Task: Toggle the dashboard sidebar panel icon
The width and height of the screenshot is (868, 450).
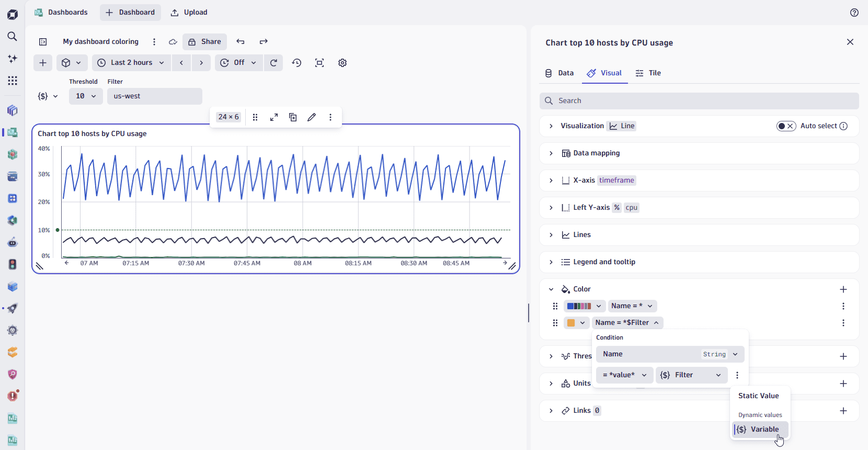Action: pyautogui.click(x=43, y=42)
